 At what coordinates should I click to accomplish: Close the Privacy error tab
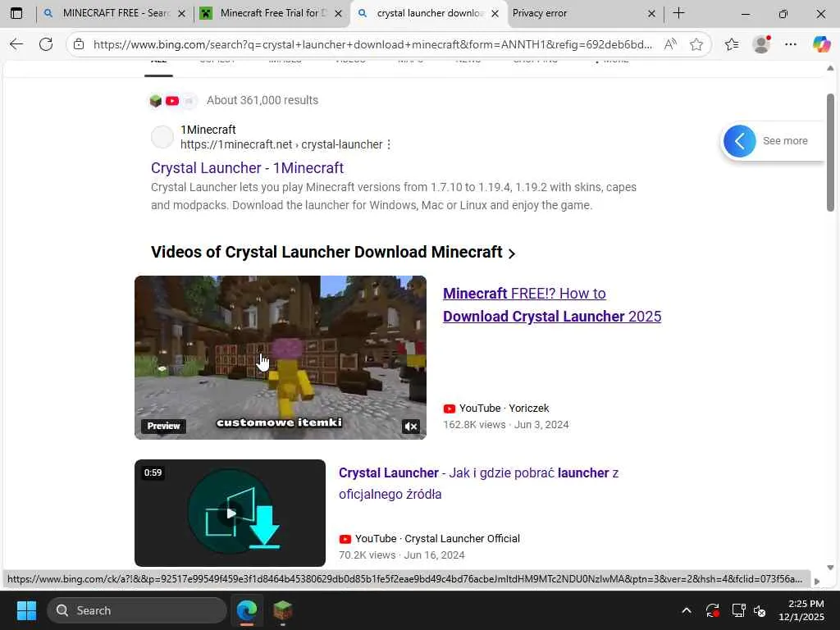coord(651,14)
